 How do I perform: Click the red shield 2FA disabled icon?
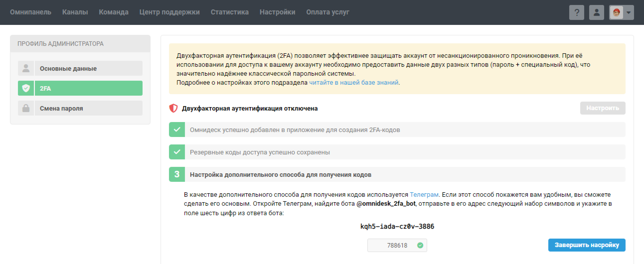173,108
